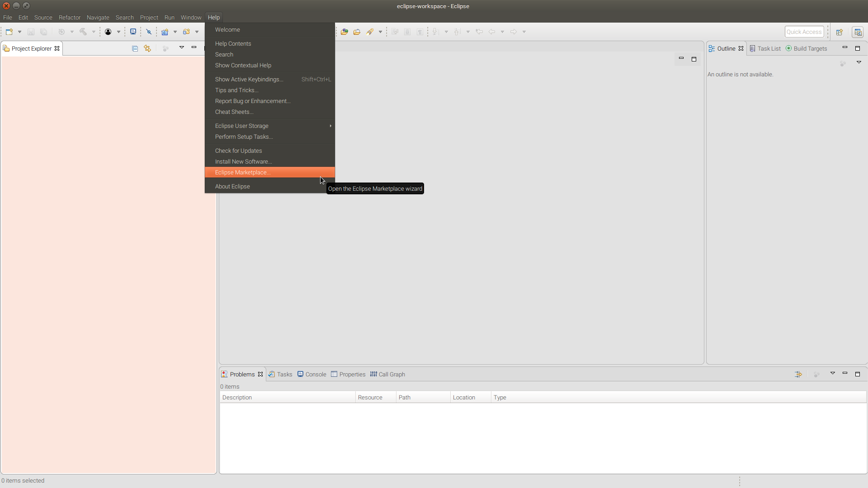The width and height of the screenshot is (868, 488).
Task: Collapse All in Project Explorer
Action: 135,48
